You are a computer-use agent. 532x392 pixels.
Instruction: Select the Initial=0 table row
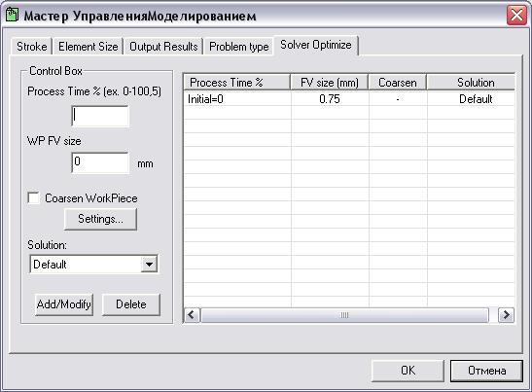(349, 99)
